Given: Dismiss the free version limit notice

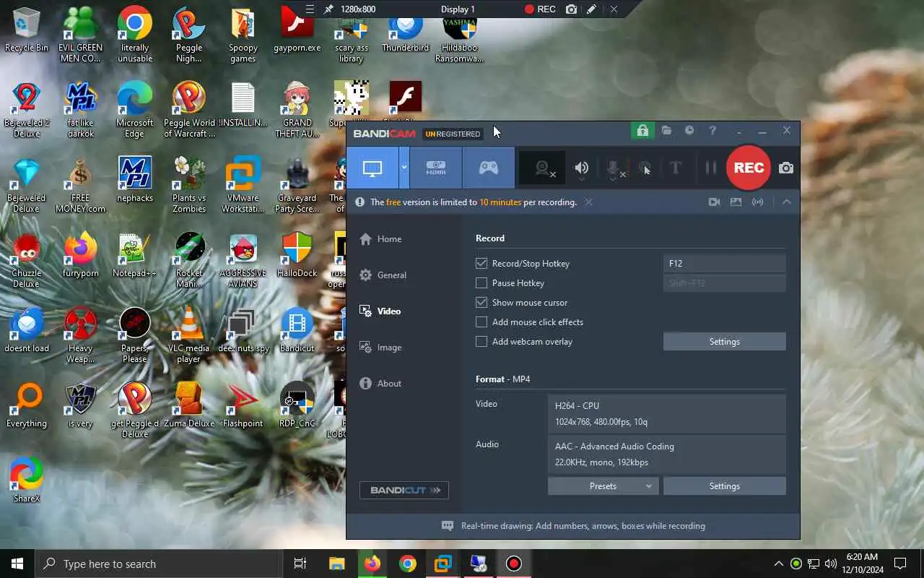Looking at the screenshot, I should (589, 202).
